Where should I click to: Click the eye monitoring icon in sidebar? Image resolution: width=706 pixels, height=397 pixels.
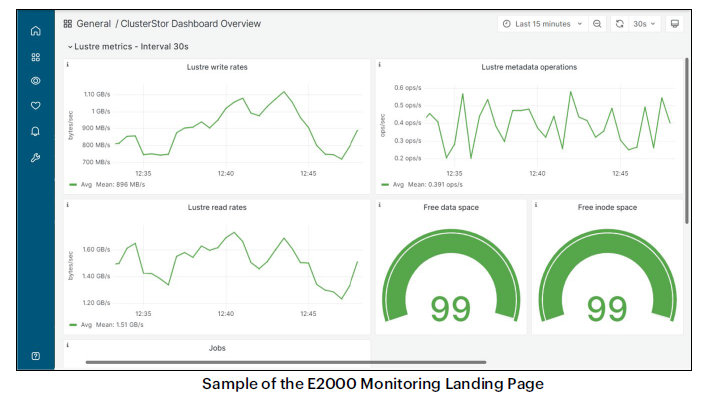click(x=36, y=81)
